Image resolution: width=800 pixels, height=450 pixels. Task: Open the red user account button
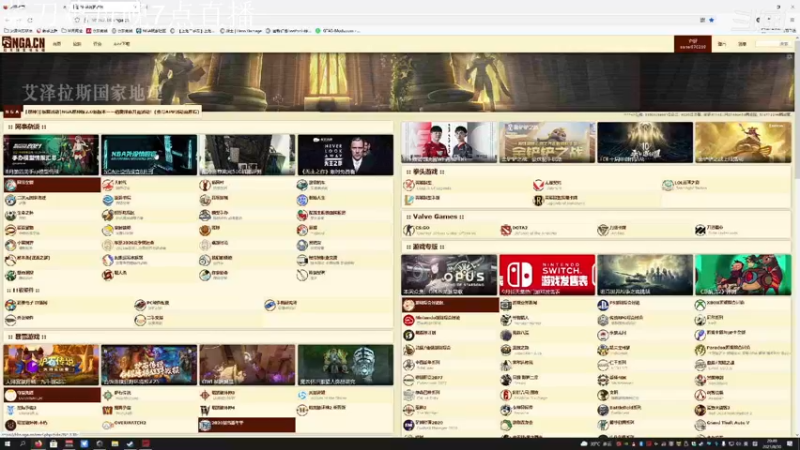pos(692,44)
